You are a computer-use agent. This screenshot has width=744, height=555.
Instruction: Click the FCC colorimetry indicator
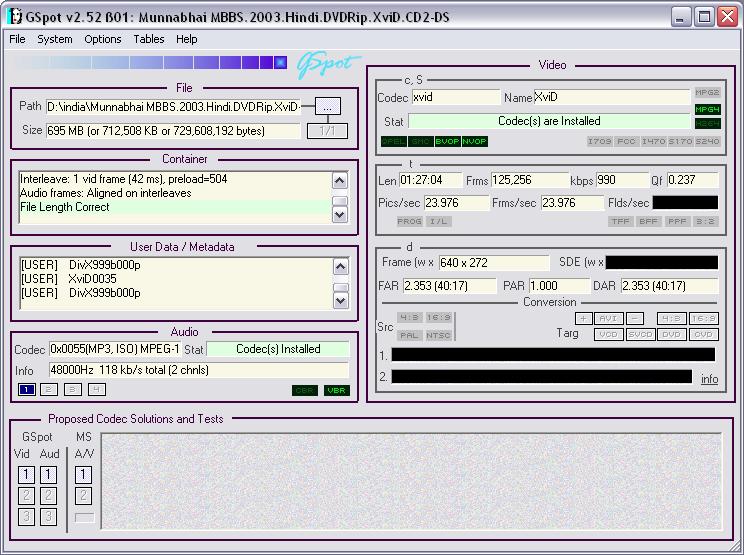626,141
